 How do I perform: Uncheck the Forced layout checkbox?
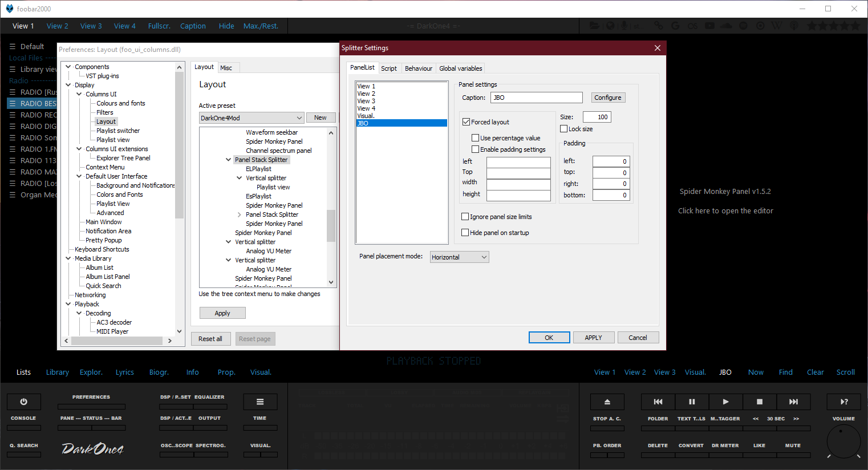(x=467, y=122)
